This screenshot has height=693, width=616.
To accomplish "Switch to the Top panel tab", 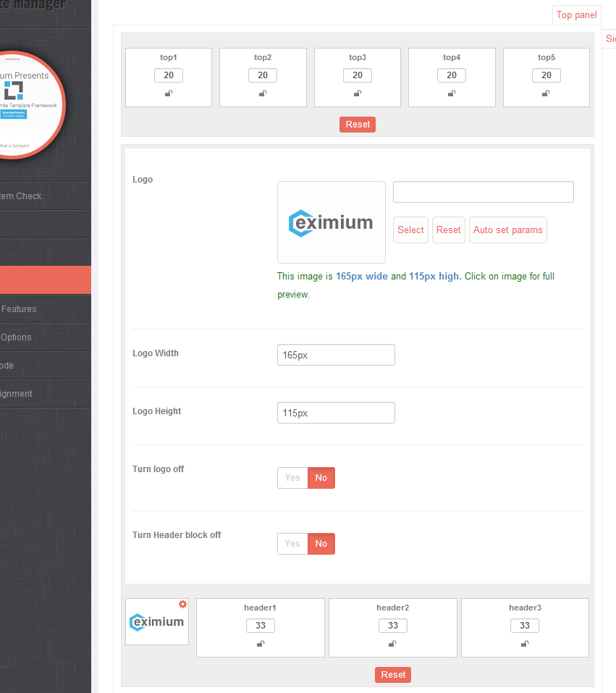I will [x=577, y=14].
